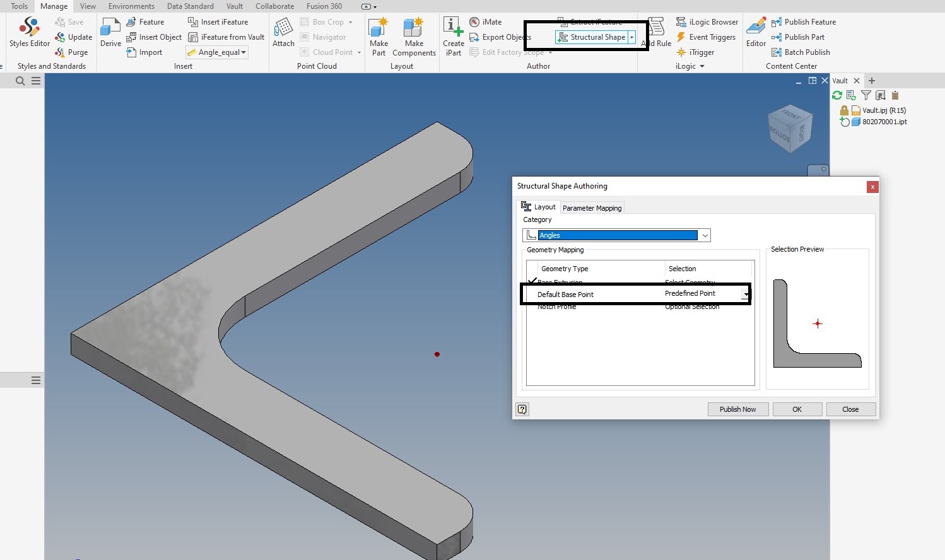
Task: Open the Styles Editor tool
Action: click(x=30, y=32)
